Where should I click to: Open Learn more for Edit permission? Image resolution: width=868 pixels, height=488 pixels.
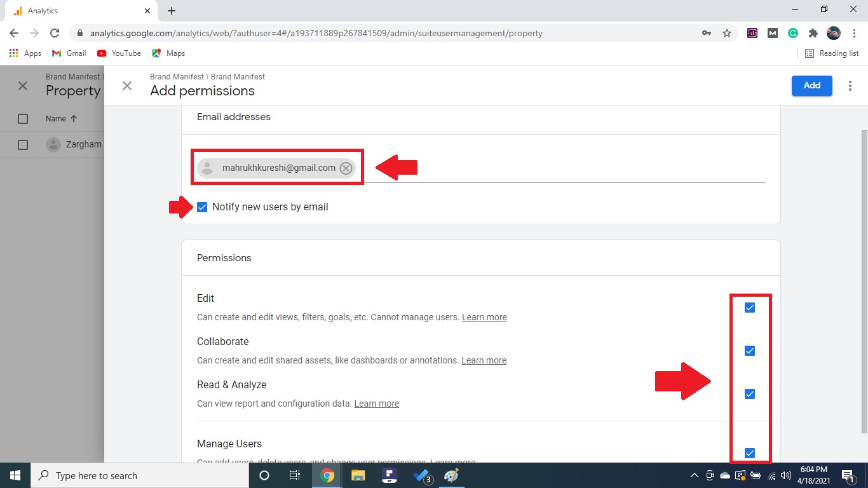[484, 317]
